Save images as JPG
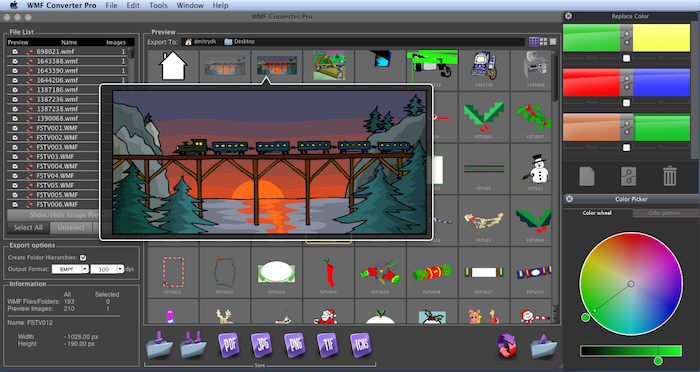 pos(262,345)
